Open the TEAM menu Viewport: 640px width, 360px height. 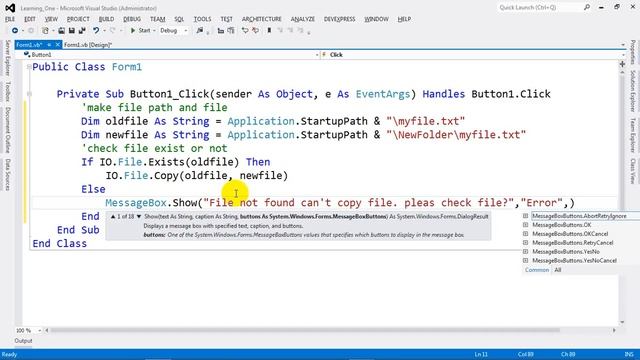(x=158, y=19)
